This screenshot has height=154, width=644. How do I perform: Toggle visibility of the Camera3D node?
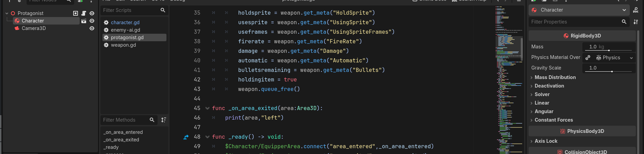tap(92, 28)
